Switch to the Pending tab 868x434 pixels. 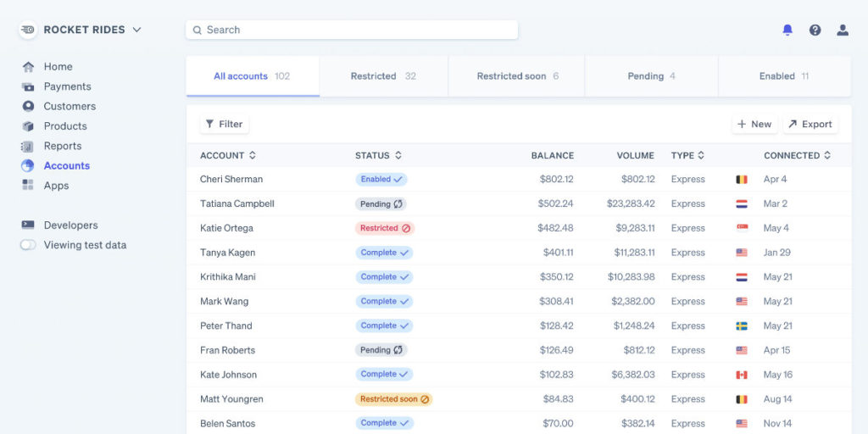[x=651, y=76]
